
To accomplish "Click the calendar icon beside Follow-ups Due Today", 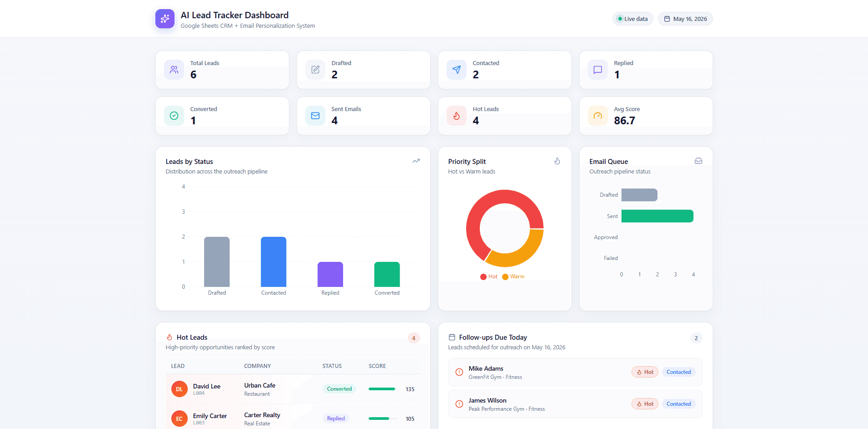I will (x=452, y=337).
